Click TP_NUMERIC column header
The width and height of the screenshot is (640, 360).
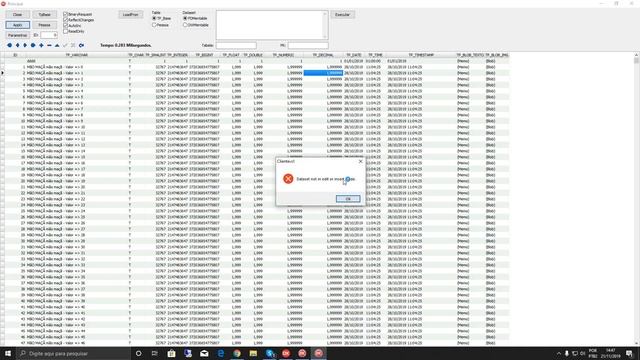pos(283,55)
